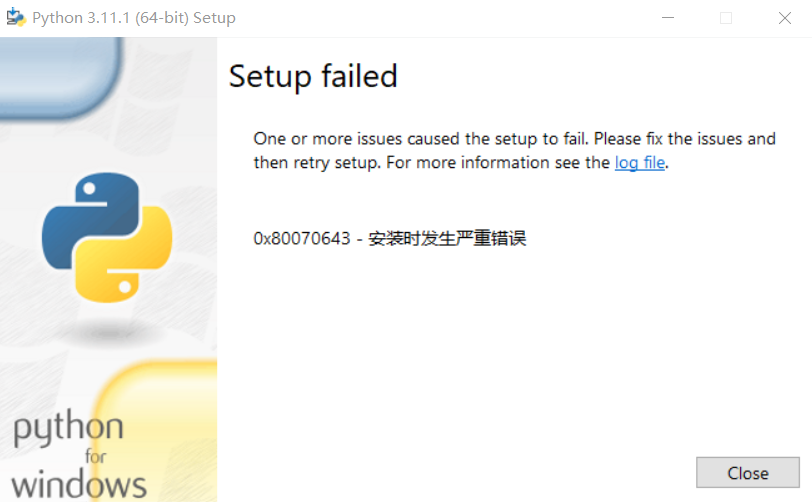The width and height of the screenshot is (812, 502).
Task: Click the "python" word in sidebar banner
Action: (68, 428)
